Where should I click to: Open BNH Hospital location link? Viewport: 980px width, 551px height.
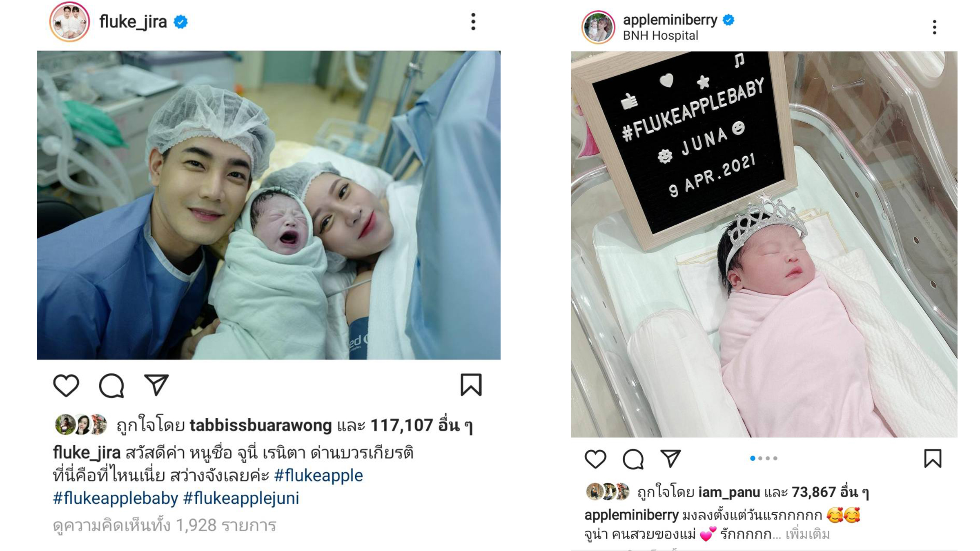pos(660,36)
